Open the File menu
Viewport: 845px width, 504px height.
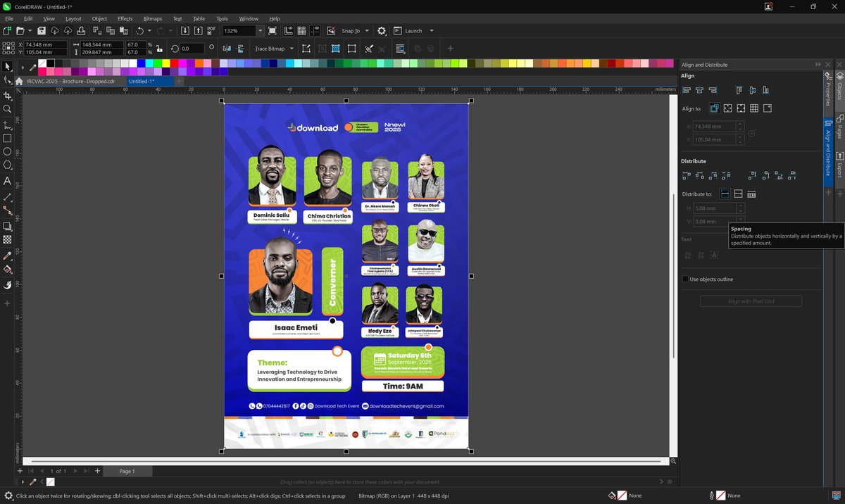point(8,18)
